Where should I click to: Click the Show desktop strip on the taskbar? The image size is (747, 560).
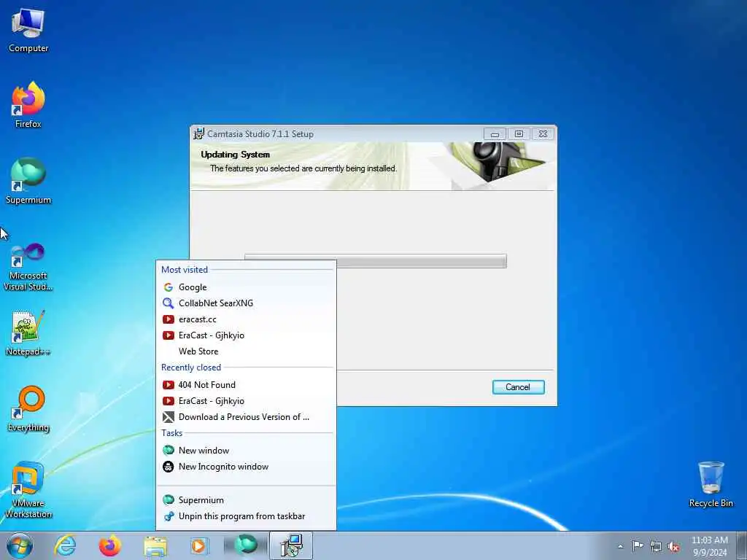[x=741, y=545]
